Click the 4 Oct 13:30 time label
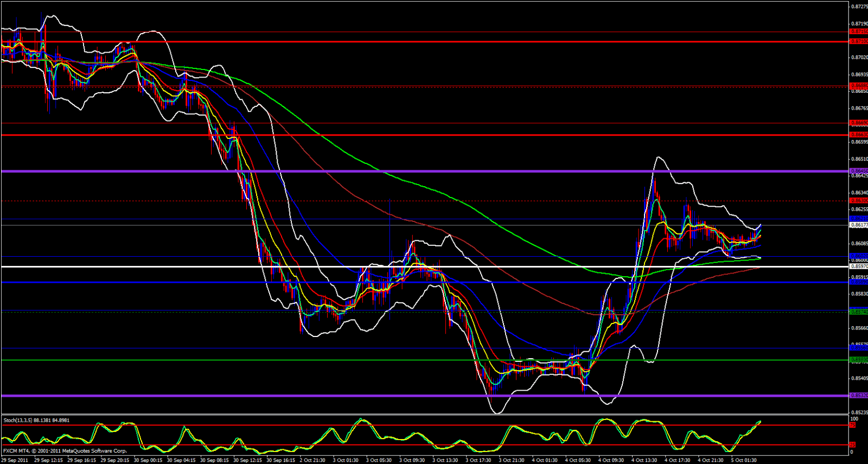The width and height of the screenshot is (868, 464). 644,460
